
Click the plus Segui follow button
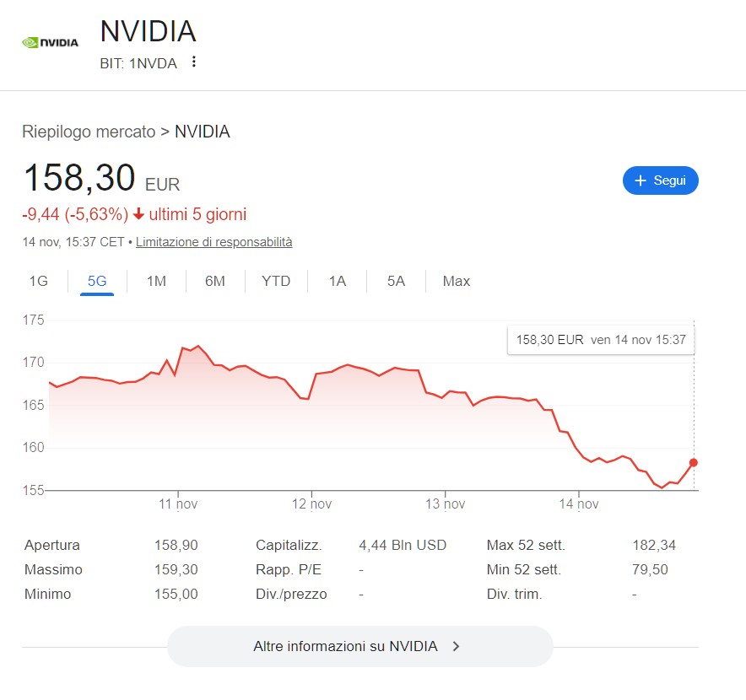point(660,180)
